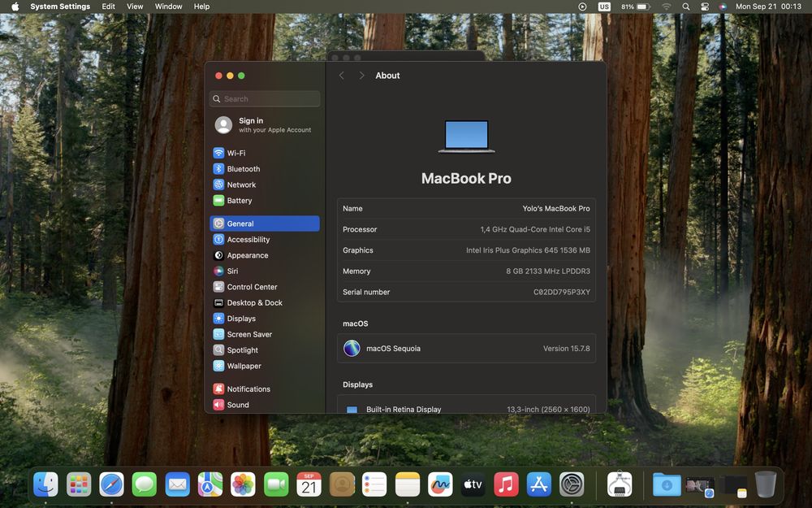Open Accessibility settings in the sidebar

pos(265,240)
